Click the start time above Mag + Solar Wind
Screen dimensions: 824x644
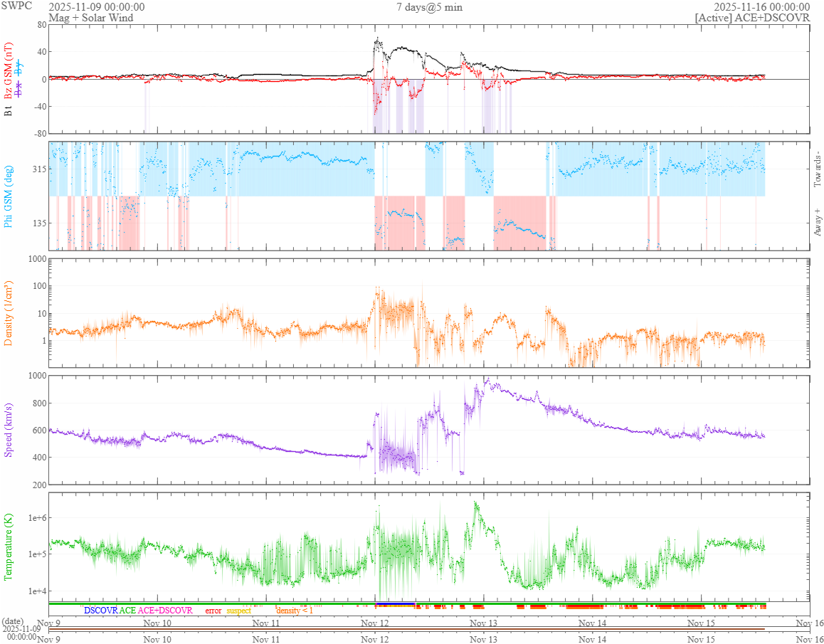tap(97, 7)
